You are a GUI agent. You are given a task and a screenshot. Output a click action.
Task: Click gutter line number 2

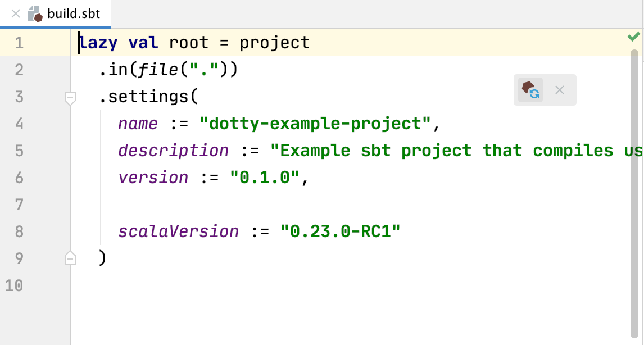[19, 70]
